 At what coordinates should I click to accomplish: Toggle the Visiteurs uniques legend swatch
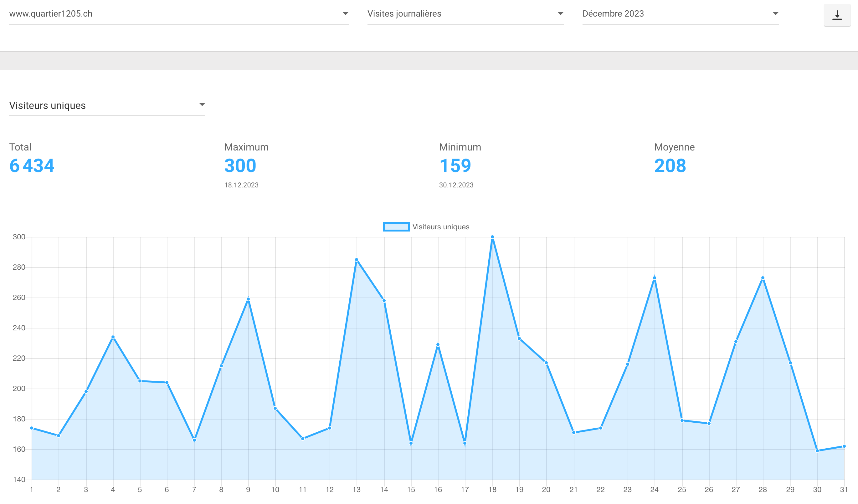click(396, 227)
